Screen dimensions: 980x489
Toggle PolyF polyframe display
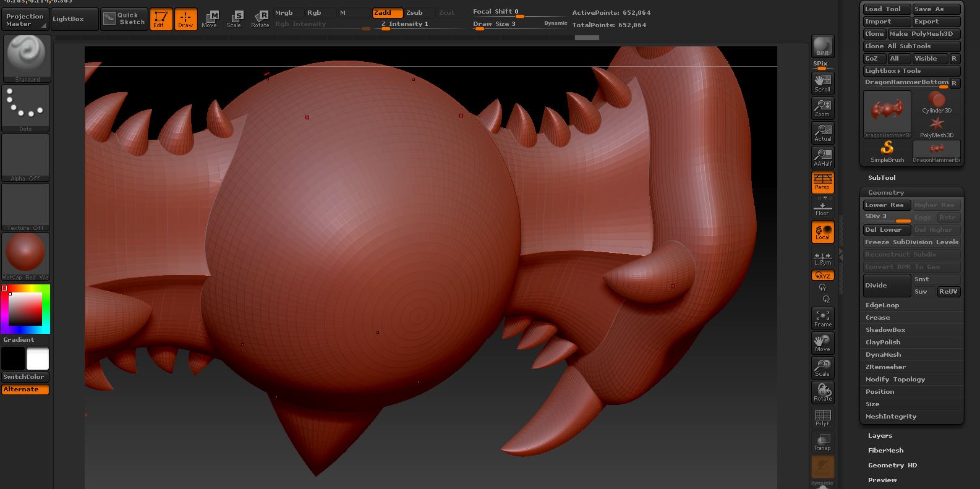pyautogui.click(x=822, y=417)
